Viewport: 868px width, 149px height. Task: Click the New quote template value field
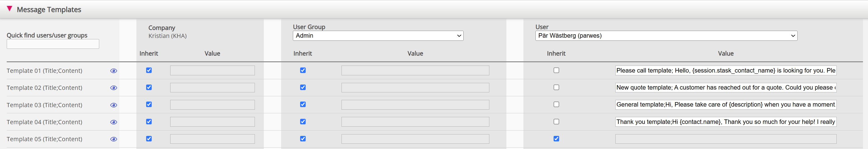click(725, 87)
